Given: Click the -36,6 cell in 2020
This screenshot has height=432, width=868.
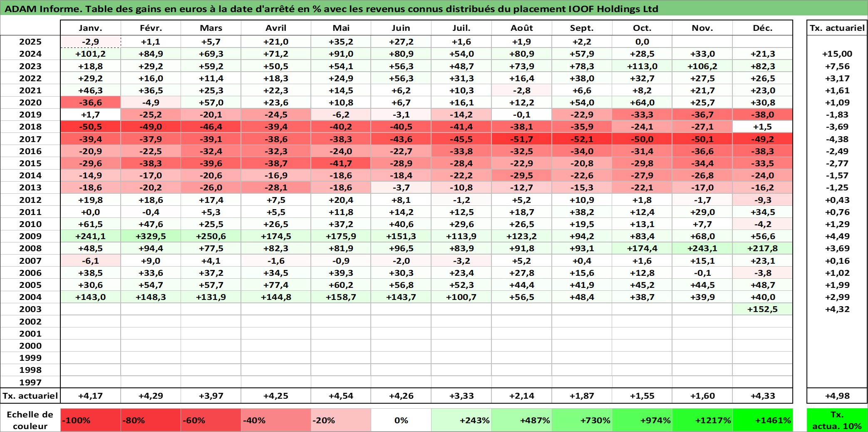Looking at the screenshot, I should tap(91, 102).
